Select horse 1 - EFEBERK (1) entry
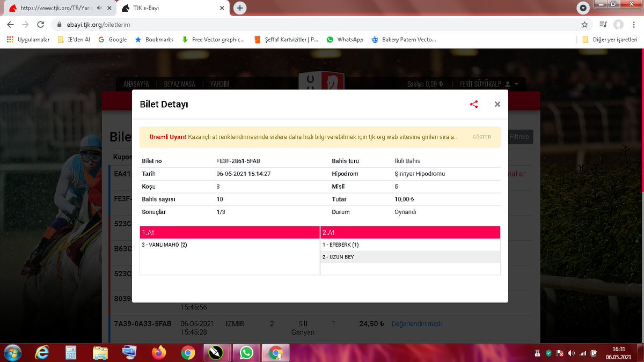 coord(340,245)
